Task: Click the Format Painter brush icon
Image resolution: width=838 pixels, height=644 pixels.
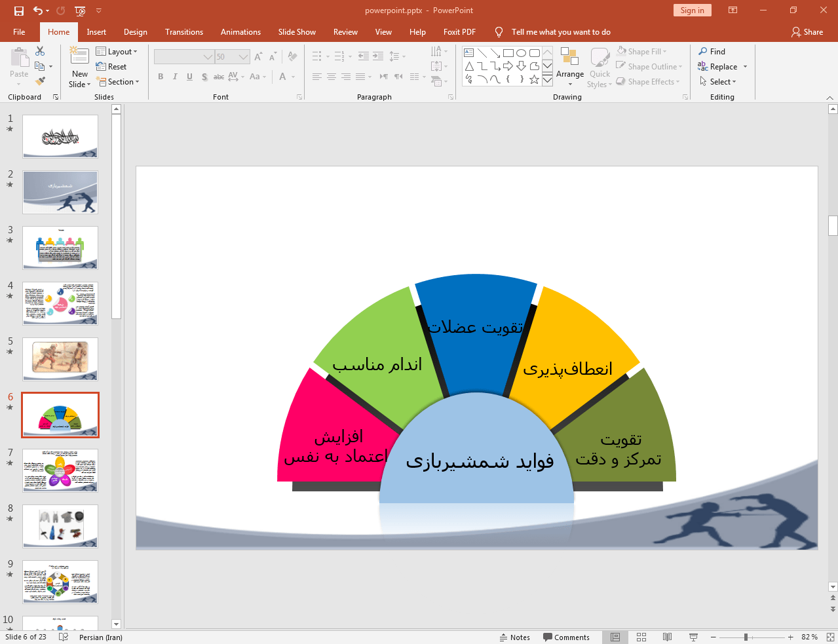Action: (40, 81)
